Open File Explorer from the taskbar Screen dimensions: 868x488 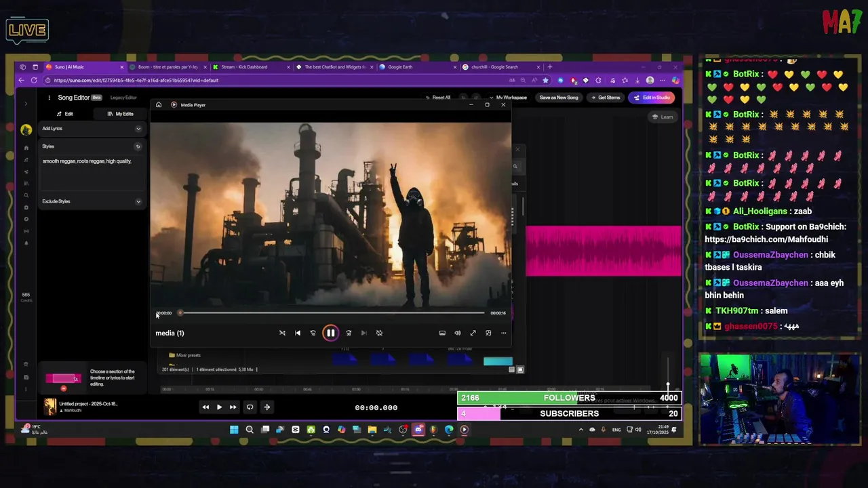(x=372, y=430)
